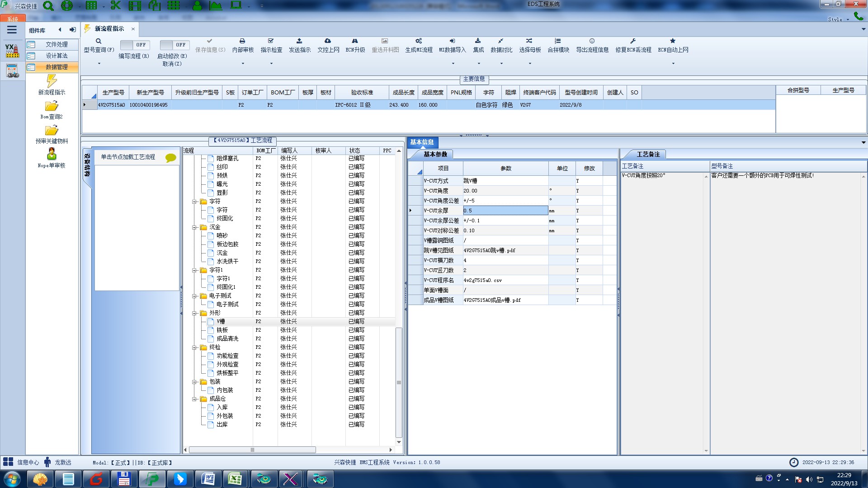Collapse the 外形 folder node
Screen dimensions: 868x488
point(194,313)
